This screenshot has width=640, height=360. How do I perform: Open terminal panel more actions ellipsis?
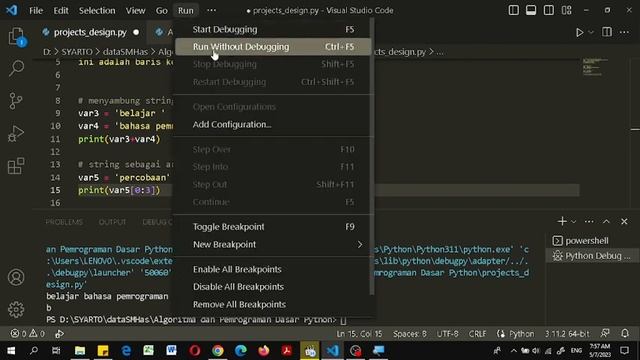(589, 221)
